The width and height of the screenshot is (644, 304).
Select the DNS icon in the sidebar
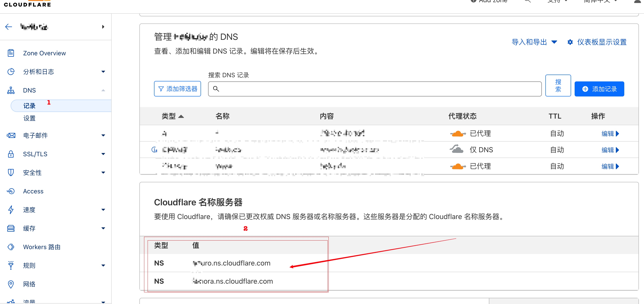point(11,90)
